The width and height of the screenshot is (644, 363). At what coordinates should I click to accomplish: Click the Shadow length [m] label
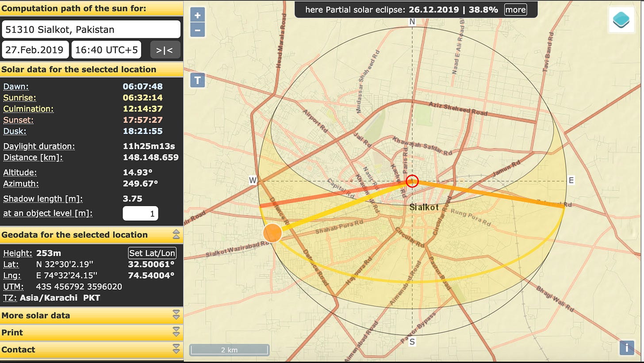[43, 199]
